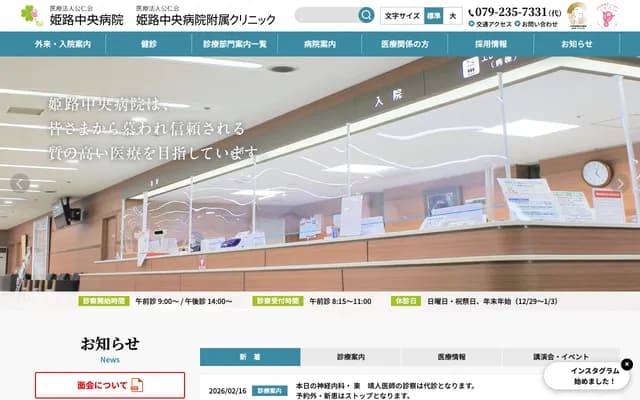This screenshot has height=400, width=640.
Task: Open news about 神経内科 医師 代診
Action: (x=386, y=391)
